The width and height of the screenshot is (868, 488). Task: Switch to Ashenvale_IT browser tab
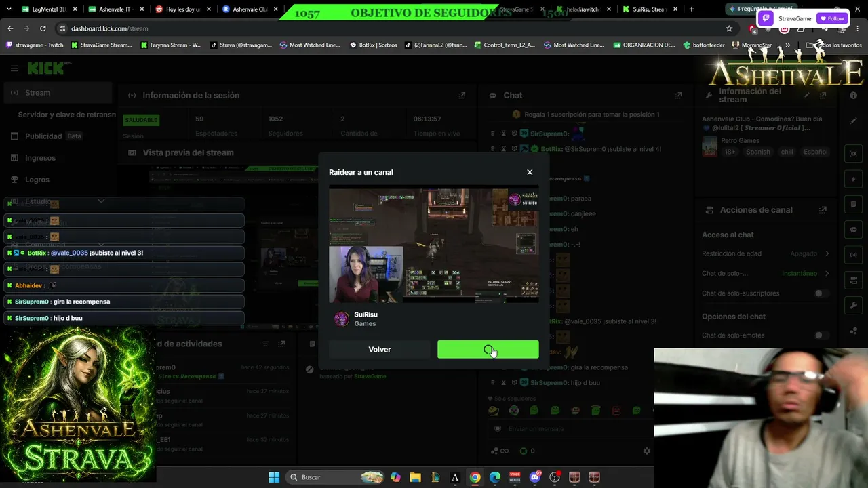tap(115, 9)
